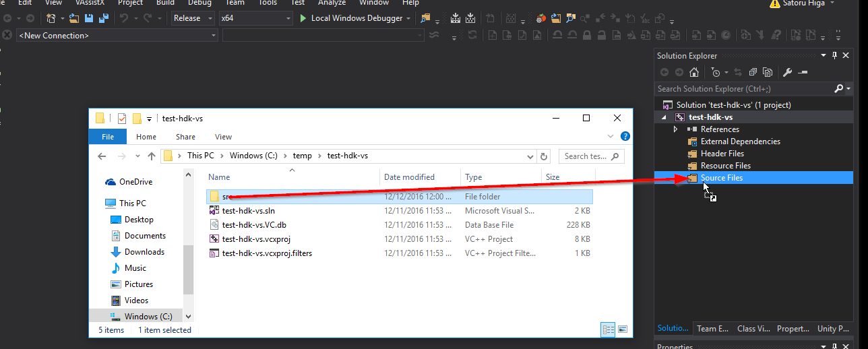This screenshot has height=349, width=868.
Task: Open Solution Explorer window position dropdown arrow
Action: click(x=824, y=55)
